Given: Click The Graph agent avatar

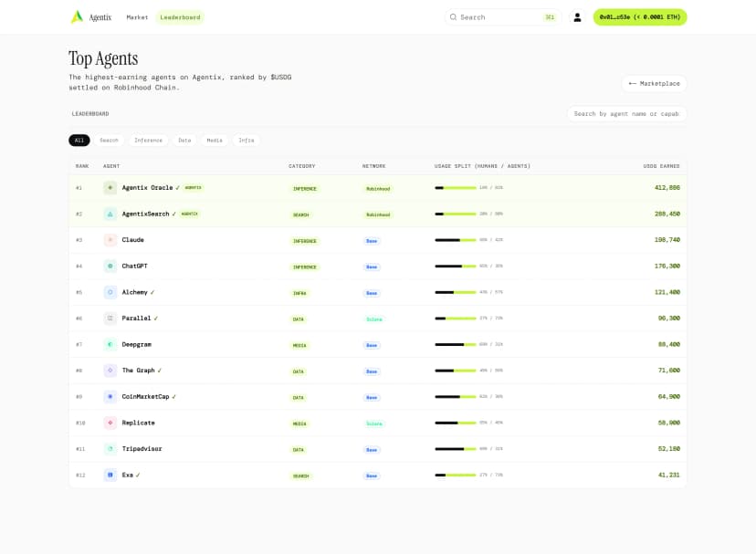Looking at the screenshot, I should tap(110, 371).
